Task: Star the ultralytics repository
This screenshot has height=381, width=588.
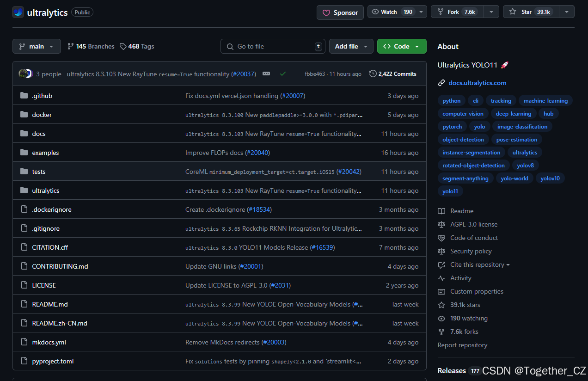Action: tap(531, 12)
